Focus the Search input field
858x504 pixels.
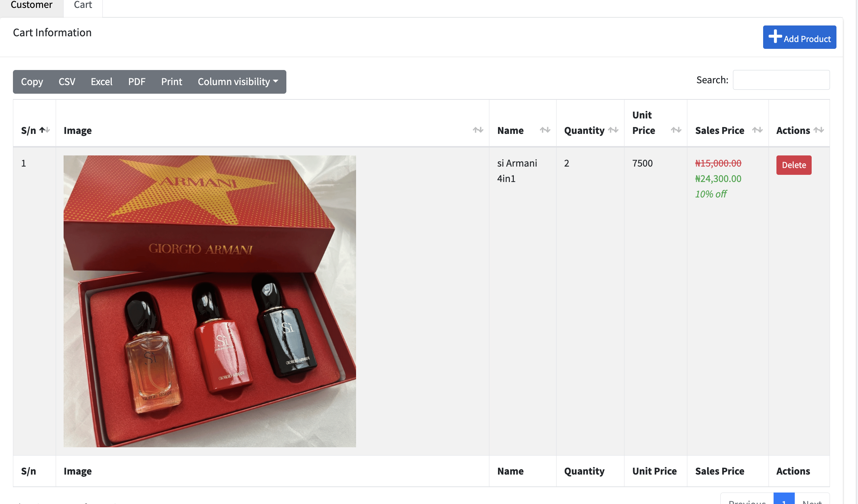pos(781,80)
